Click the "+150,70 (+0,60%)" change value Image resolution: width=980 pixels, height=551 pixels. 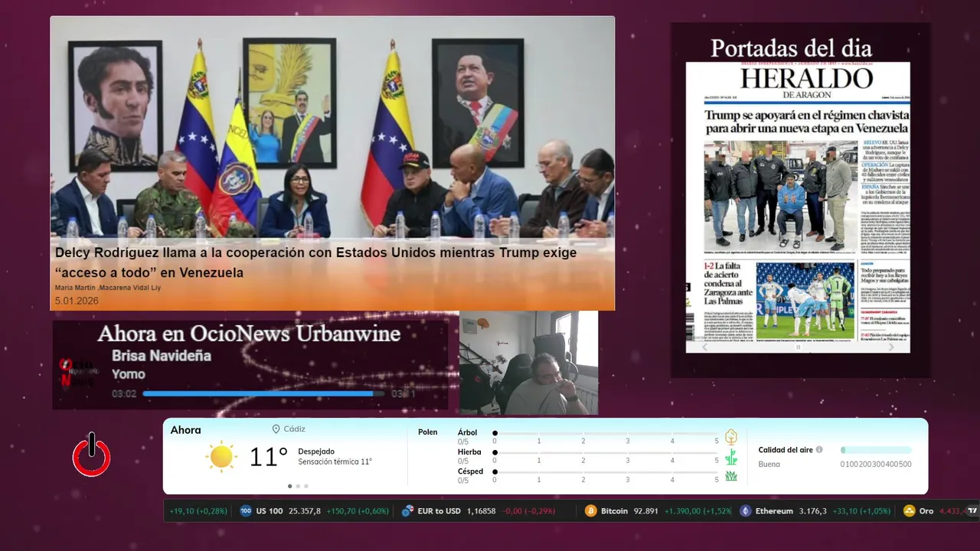click(x=358, y=510)
